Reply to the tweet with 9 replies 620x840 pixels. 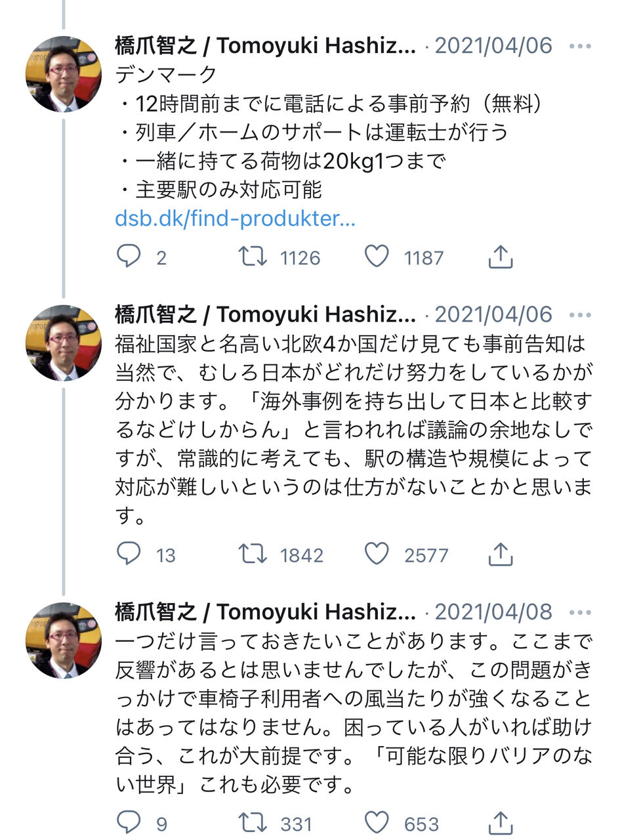point(129,823)
